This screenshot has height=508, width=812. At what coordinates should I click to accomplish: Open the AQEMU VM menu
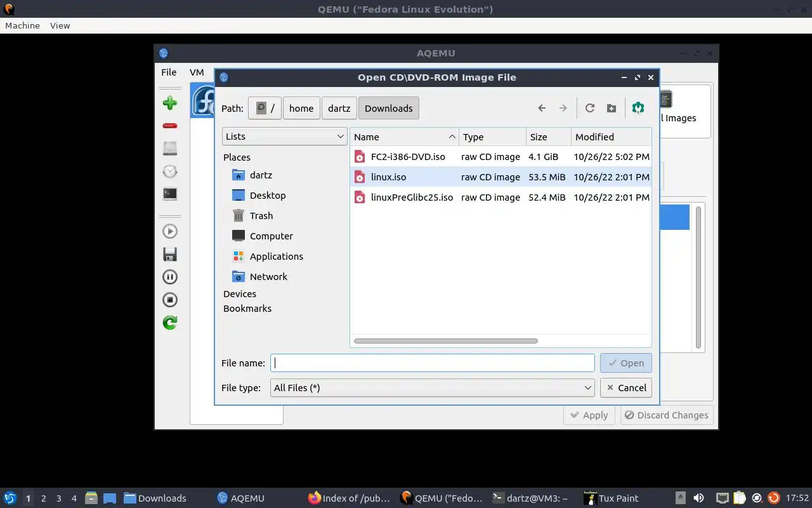197,72
